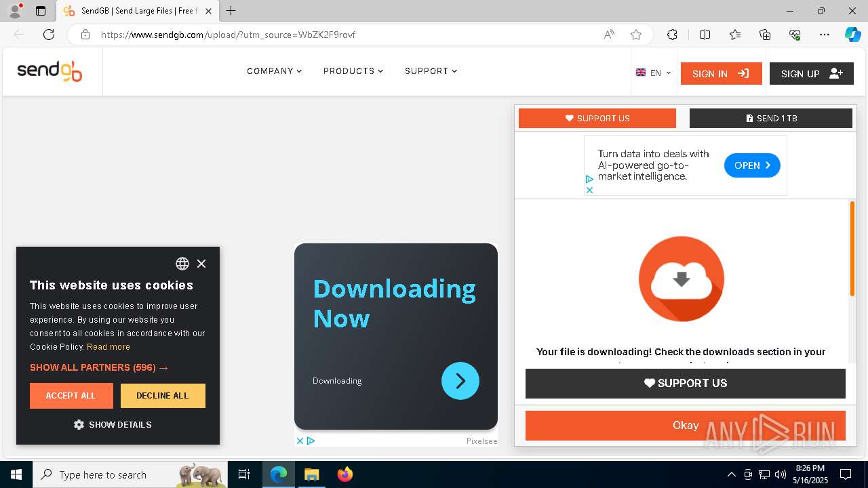
Task: Open the tab actions menu icon
Action: [x=41, y=11]
